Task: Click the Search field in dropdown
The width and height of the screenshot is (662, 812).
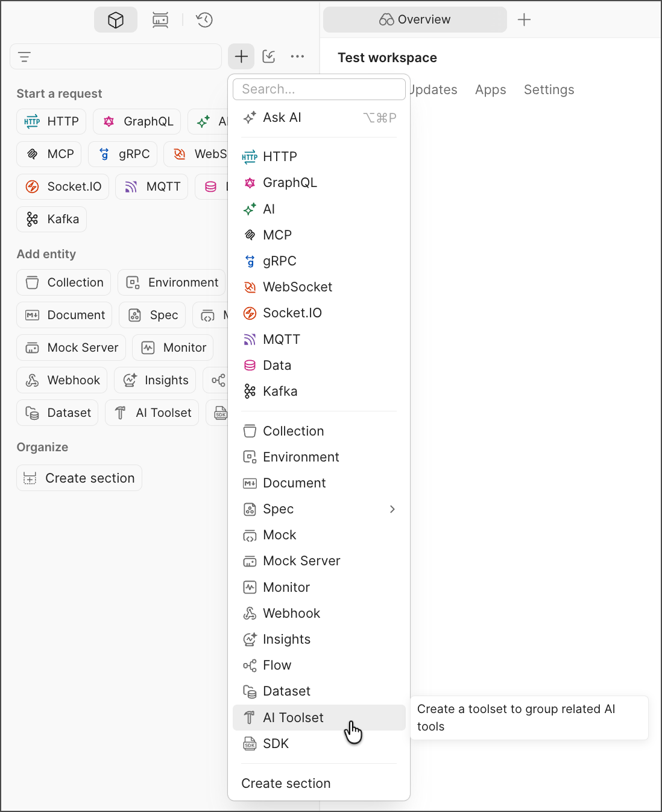Action: point(319,89)
